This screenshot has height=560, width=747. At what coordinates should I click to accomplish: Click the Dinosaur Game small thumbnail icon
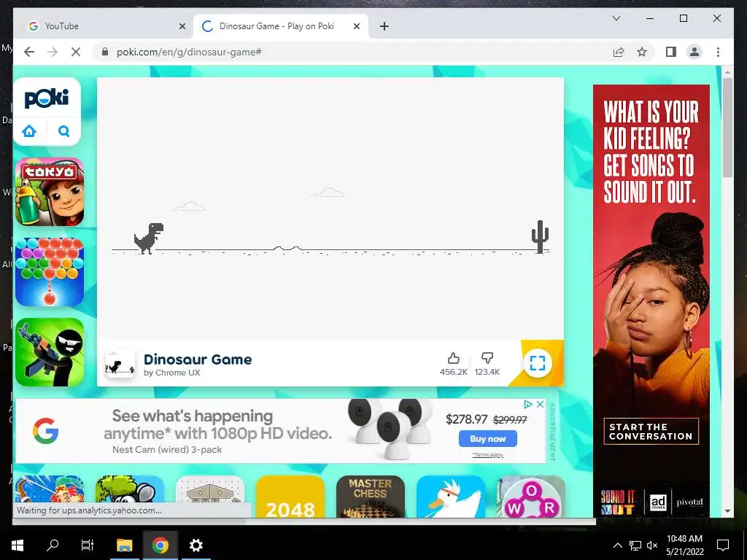120,363
